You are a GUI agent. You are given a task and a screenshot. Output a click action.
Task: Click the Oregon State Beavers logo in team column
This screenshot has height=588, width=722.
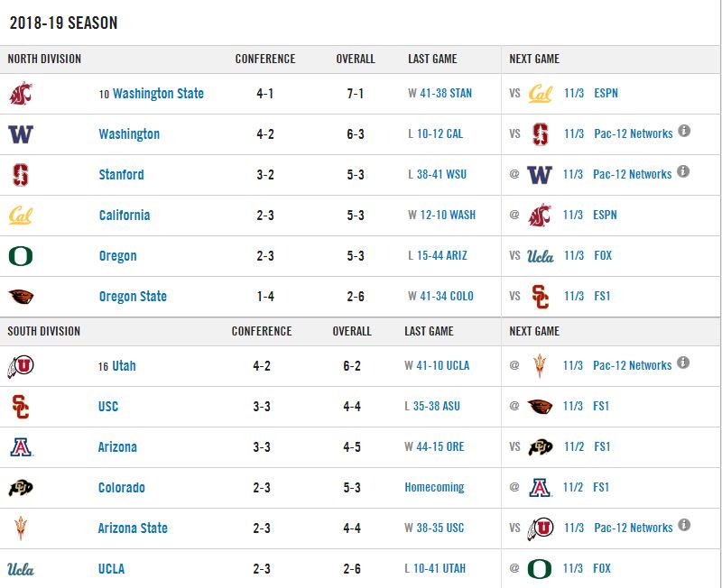coord(20,297)
